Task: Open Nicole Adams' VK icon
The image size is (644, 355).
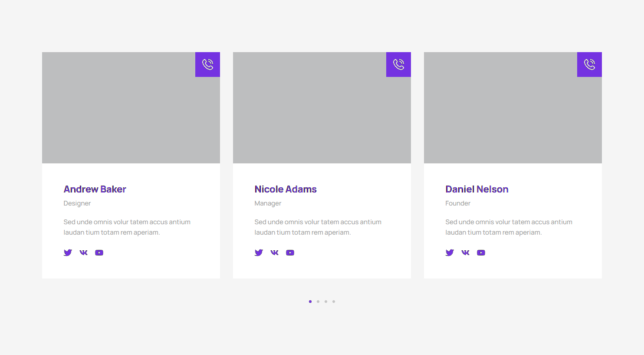Action: point(274,252)
